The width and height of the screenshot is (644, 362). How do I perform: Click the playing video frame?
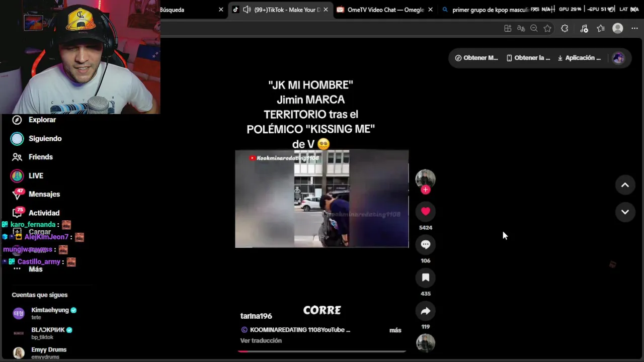[322, 199]
